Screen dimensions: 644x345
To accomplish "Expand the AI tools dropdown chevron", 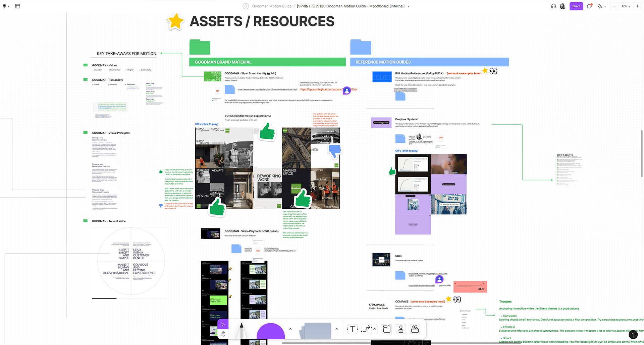I will 605,6.
